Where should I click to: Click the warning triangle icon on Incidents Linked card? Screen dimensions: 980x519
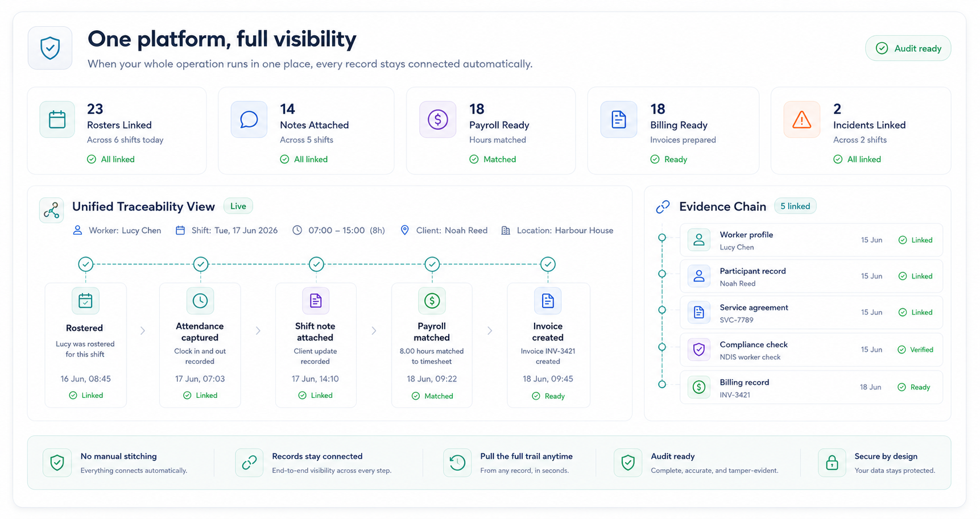coord(802,119)
